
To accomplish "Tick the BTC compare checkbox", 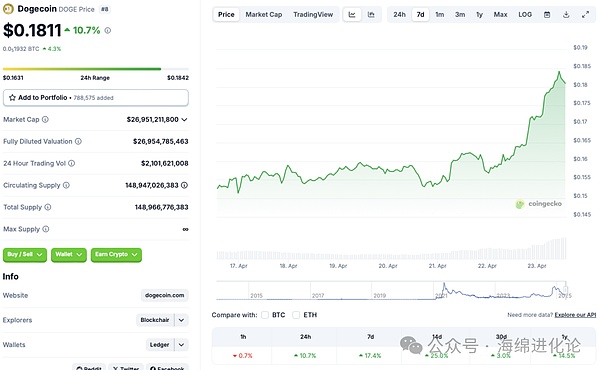I will coord(265,315).
